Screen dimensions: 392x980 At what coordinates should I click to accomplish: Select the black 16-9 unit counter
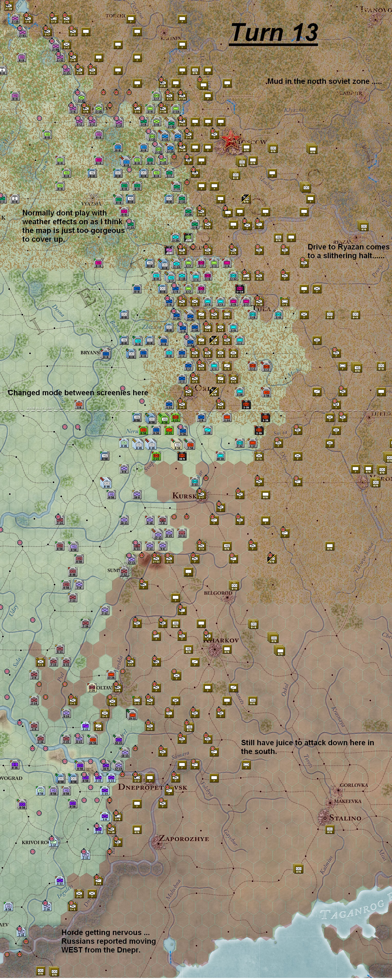click(x=182, y=456)
